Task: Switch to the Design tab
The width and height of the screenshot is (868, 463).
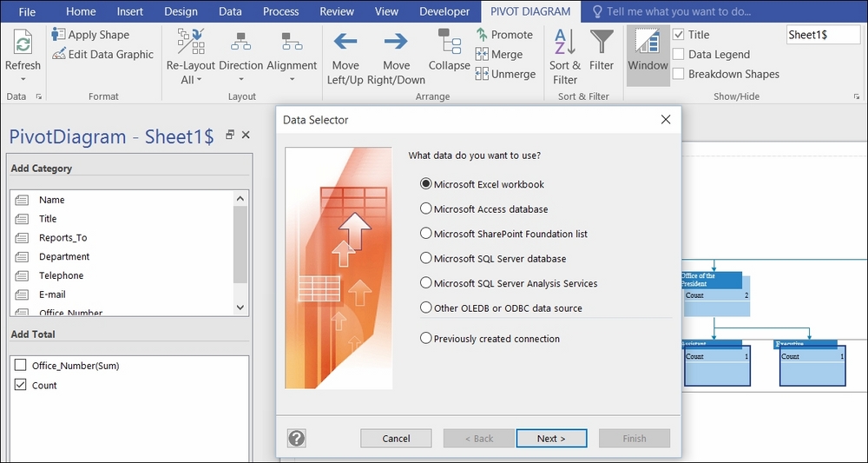Action: tap(181, 11)
